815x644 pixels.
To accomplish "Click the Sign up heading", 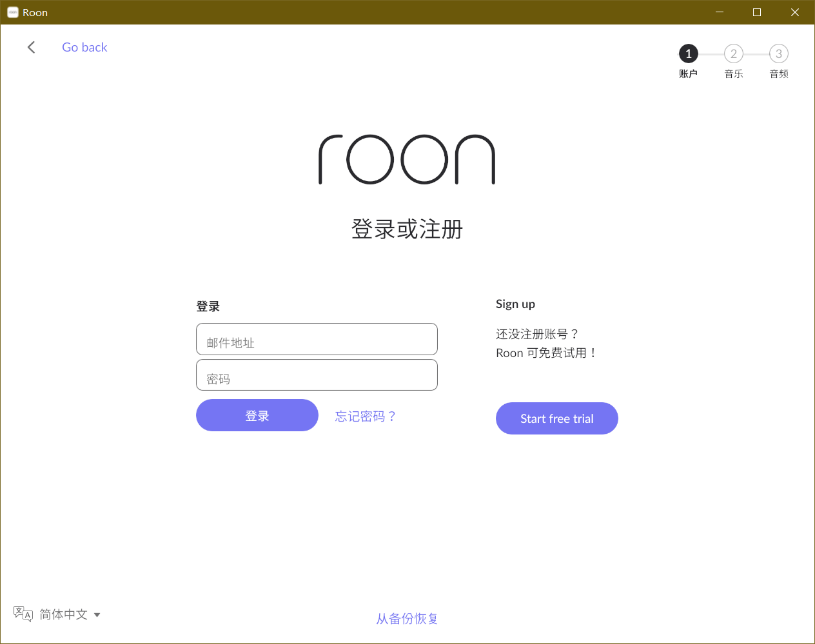I will (515, 304).
